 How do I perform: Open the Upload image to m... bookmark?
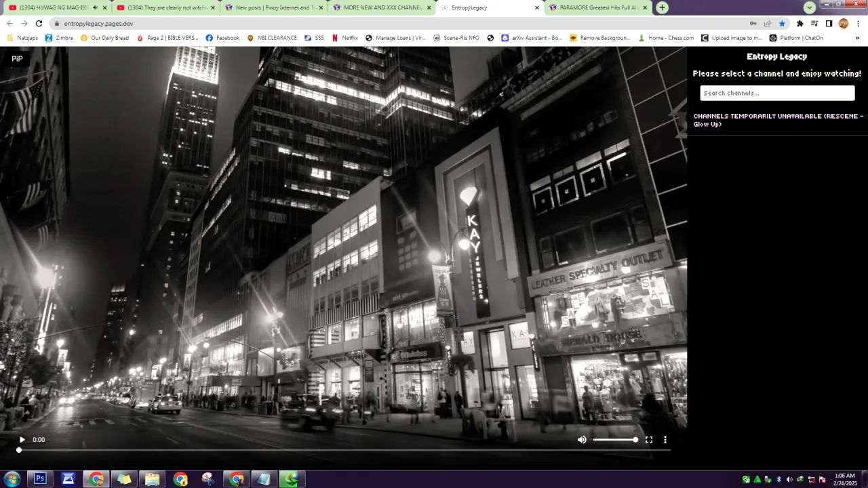point(732,38)
